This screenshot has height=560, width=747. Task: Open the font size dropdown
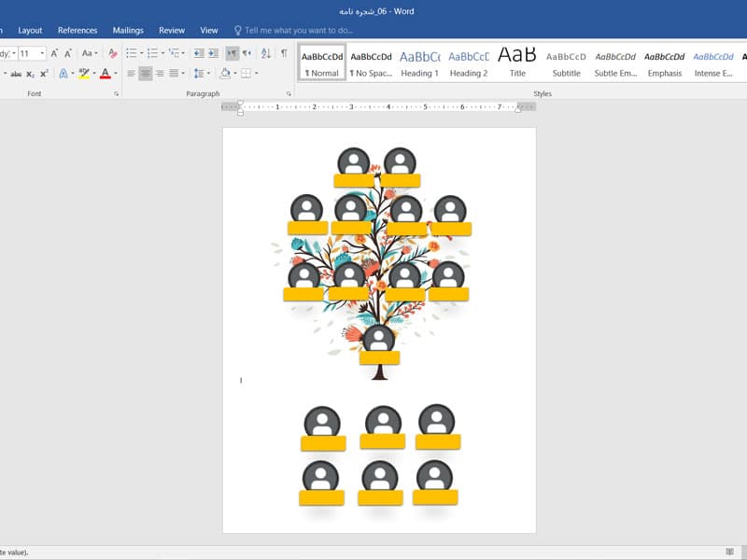point(42,53)
